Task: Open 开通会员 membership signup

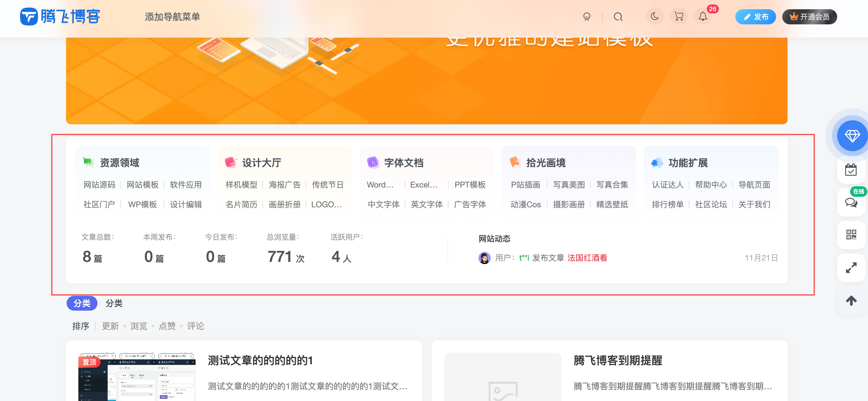Action: tap(809, 17)
